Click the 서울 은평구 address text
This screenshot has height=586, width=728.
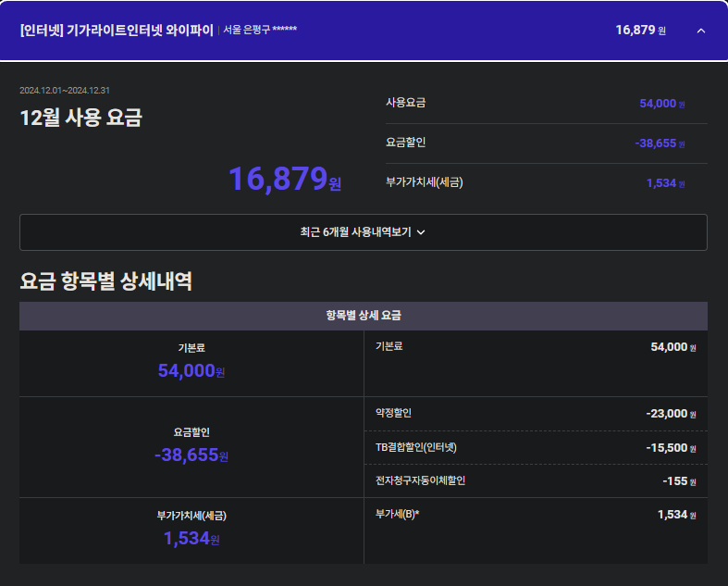tap(260, 30)
